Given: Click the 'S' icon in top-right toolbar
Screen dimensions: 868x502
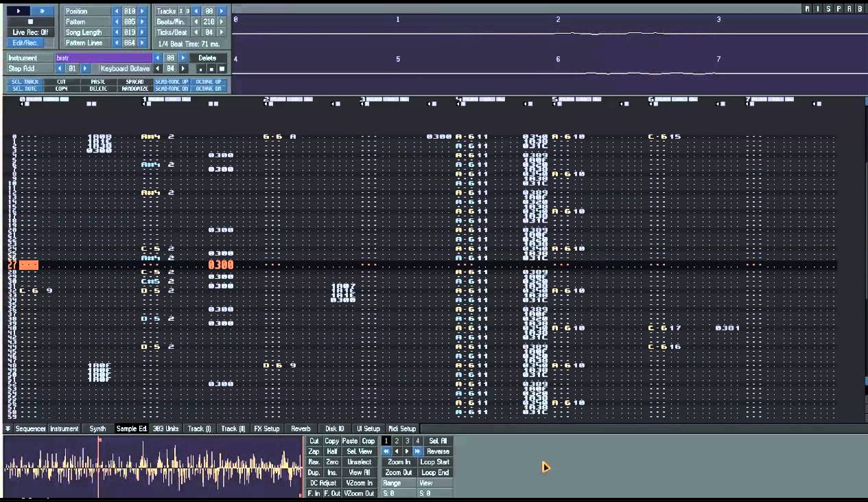Looking at the screenshot, I should coord(828,8).
